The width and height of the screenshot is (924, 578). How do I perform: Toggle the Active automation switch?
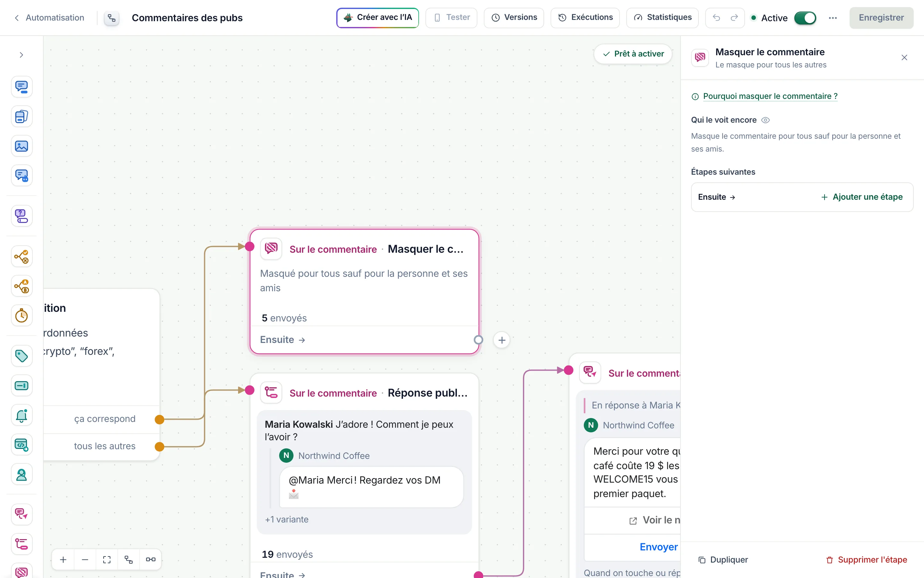click(x=805, y=18)
